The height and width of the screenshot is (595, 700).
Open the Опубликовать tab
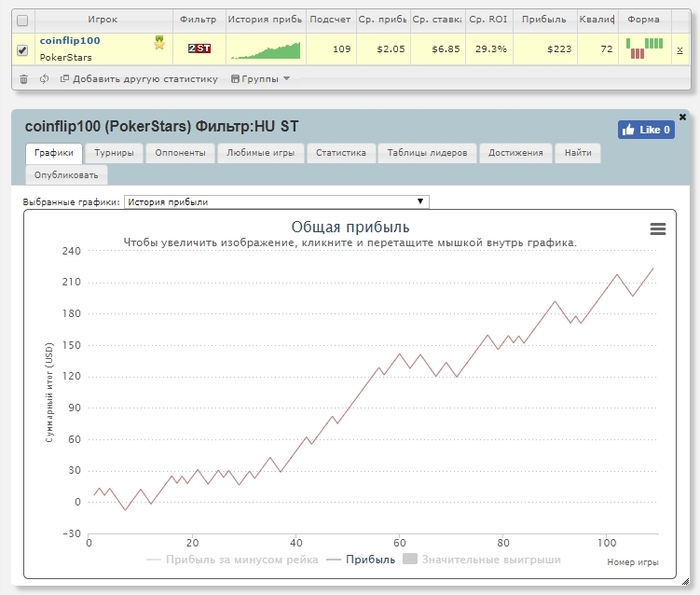click(66, 175)
